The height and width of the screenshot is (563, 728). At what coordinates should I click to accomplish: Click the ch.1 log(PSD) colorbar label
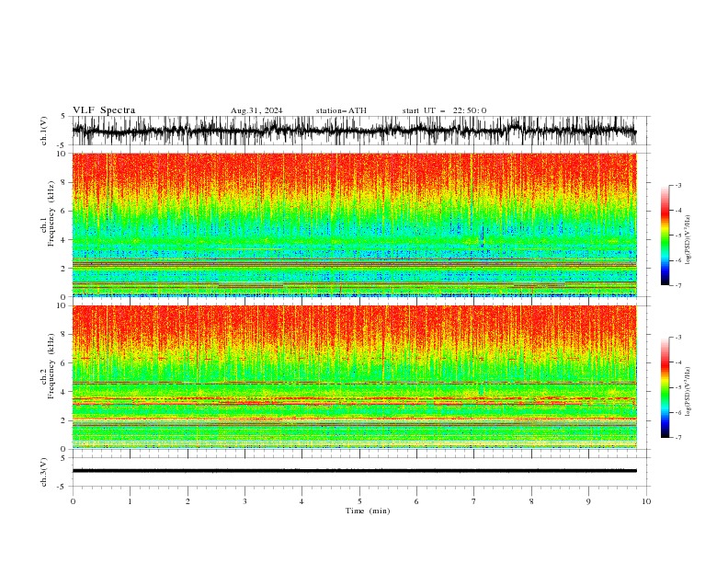(x=688, y=240)
